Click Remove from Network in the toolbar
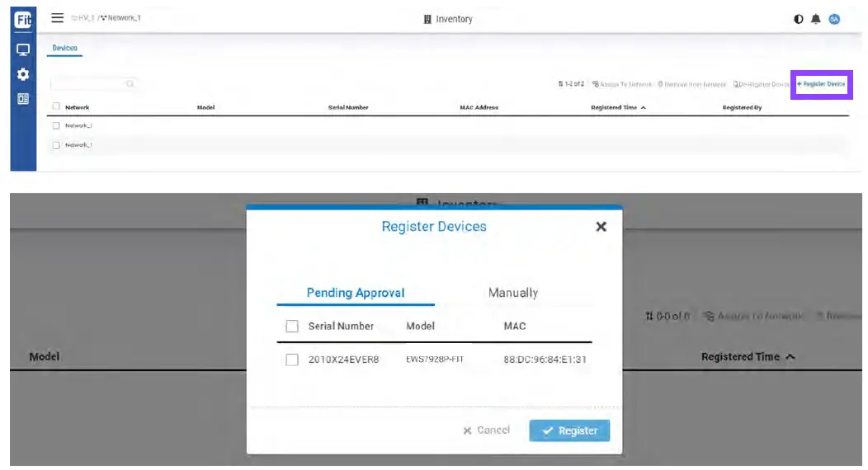868x470 pixels. [692, 85]
